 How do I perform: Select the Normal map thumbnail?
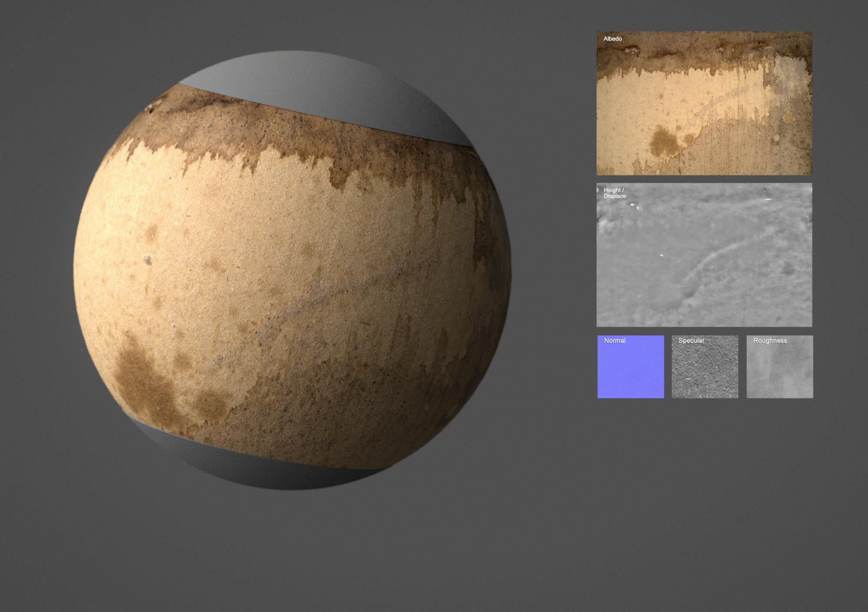pyautogui.click(x=631, y=367)
